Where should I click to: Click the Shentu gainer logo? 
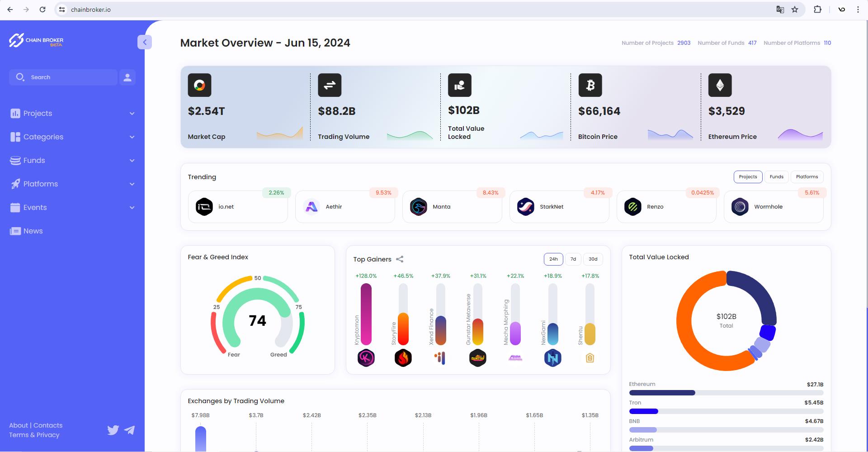click(x=590, y=358)
